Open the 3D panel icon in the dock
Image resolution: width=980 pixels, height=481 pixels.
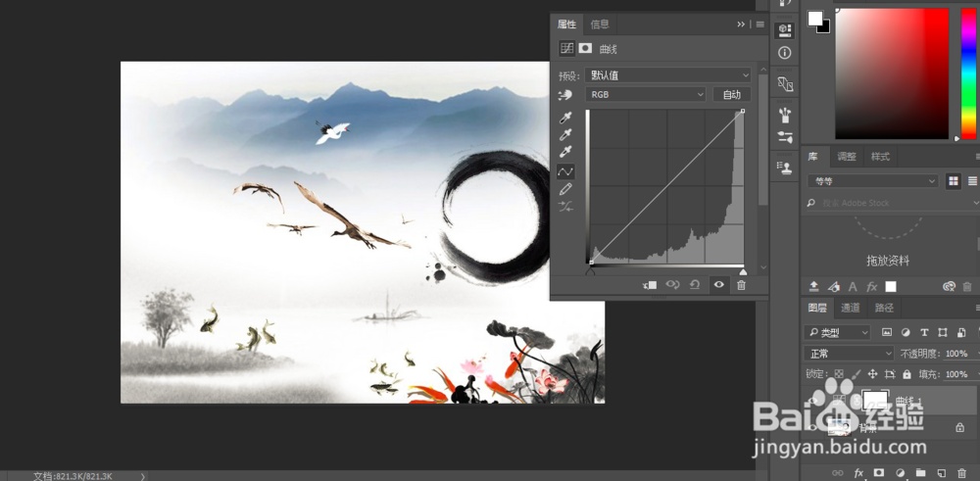[784, 30]
